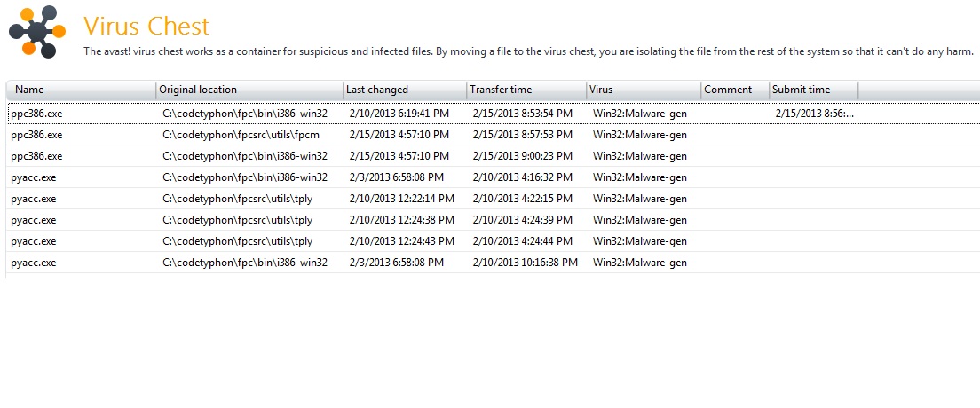This screenshot has width=980, height=408.
Task: Select pyacc.exe changed at 12:24:38 PM
Action: point(494,220)
